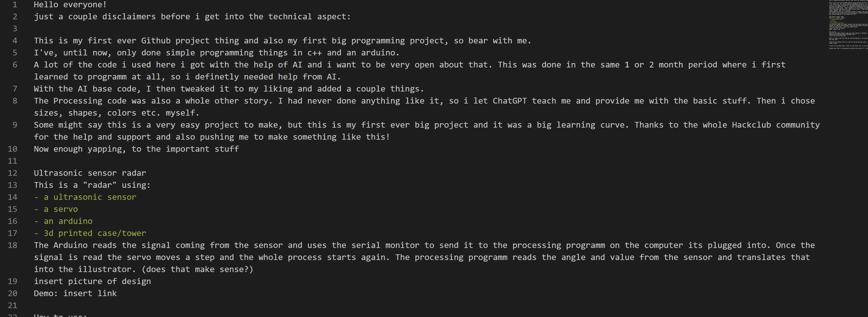The height and width of the screenshot is (317, 868).
Task: Place cursor on 'Hello everyone!' line
Action: pyautogui.click(x=70, y=5)
